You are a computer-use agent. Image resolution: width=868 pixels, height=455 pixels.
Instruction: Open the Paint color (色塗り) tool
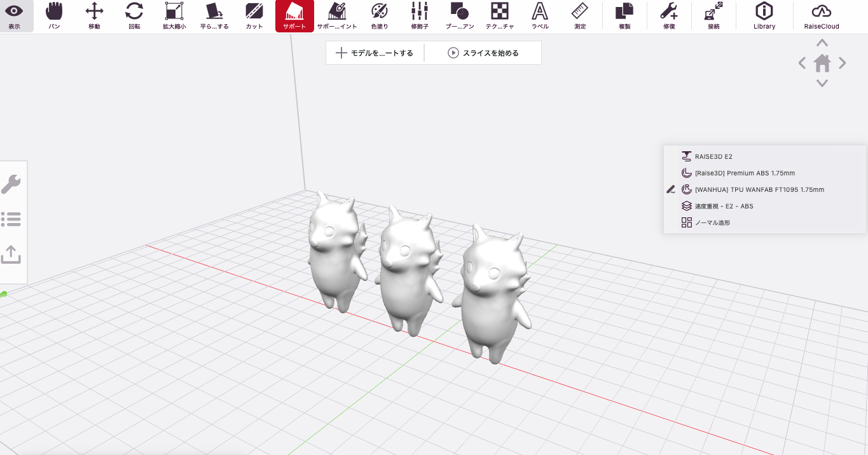pos(379,15)
